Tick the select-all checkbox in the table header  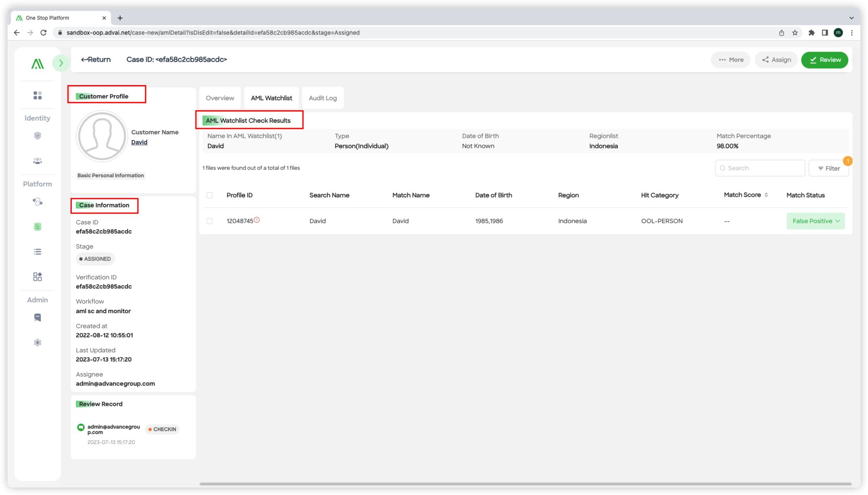210,195
